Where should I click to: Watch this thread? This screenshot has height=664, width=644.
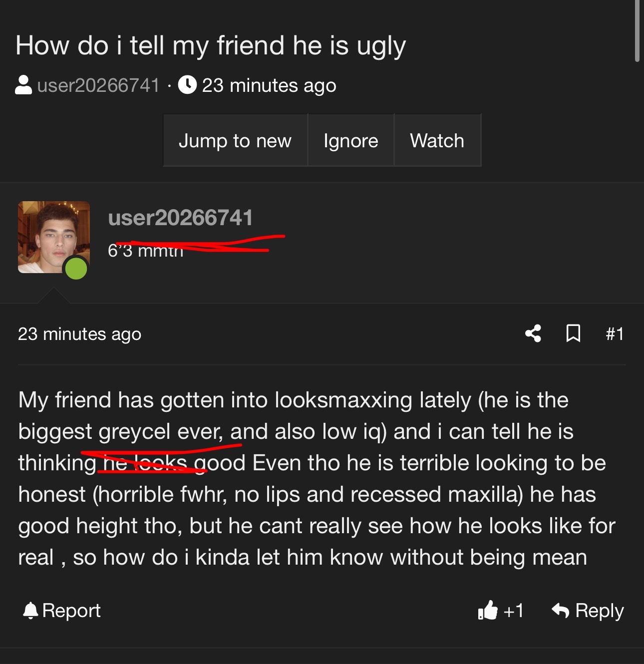437,140
